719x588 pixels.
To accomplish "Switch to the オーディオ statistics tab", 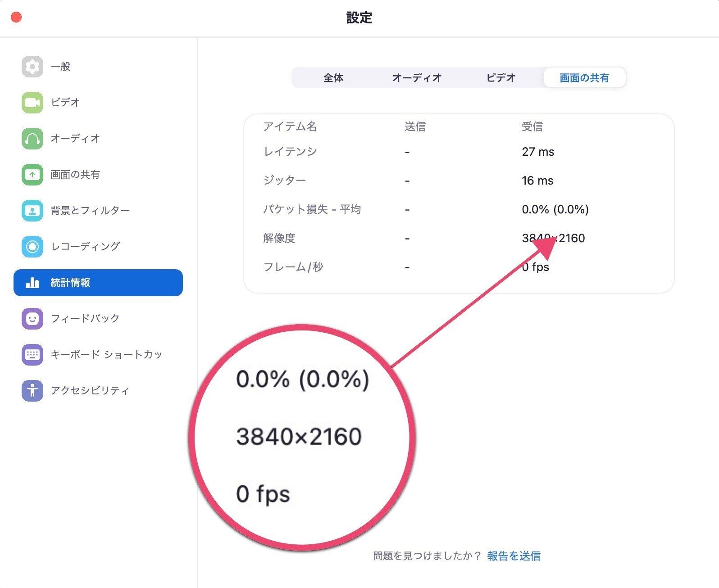I will 417,78.
